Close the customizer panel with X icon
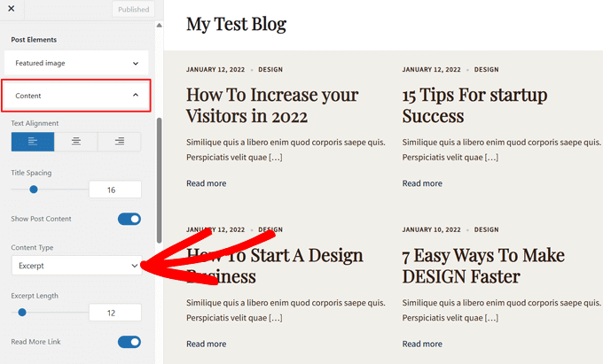 click(11, 8)
